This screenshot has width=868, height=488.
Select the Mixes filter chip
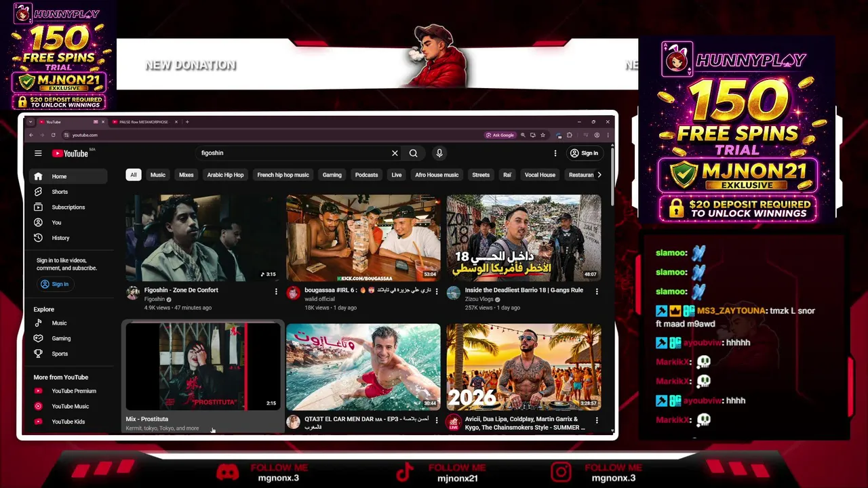[x=186, y=175]
